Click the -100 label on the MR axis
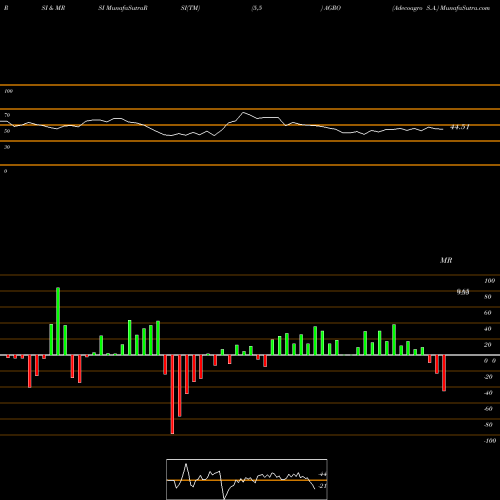This screenshot has height=500, width=500. [490, 441]
